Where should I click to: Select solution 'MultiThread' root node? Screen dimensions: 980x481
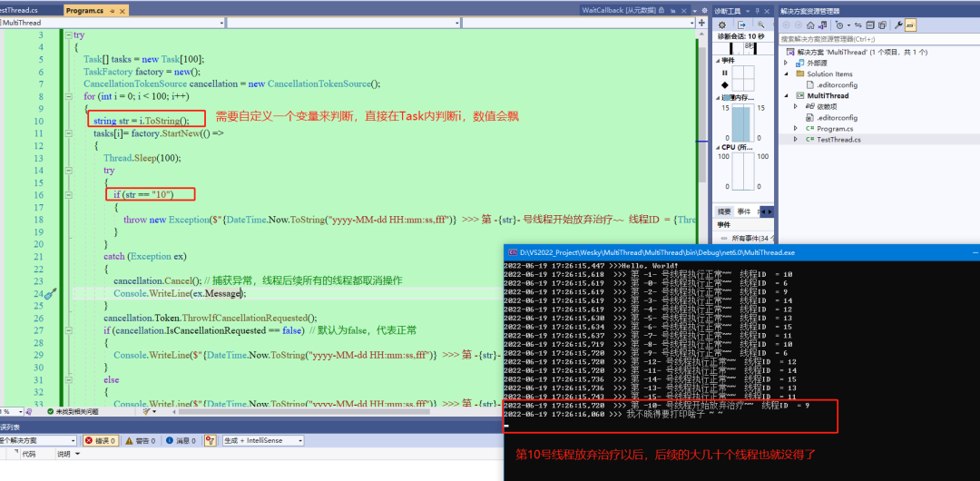(x=857, y=52)
